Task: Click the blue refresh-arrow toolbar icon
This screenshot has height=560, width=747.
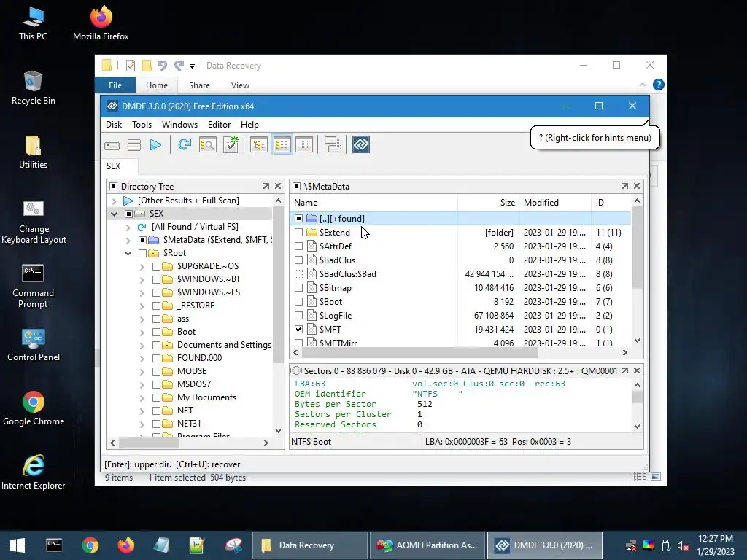Action: click(x=185, y=145)
